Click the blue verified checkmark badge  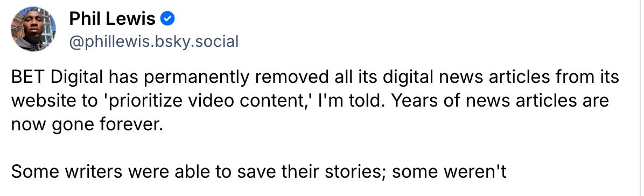[x=167, y=18]
